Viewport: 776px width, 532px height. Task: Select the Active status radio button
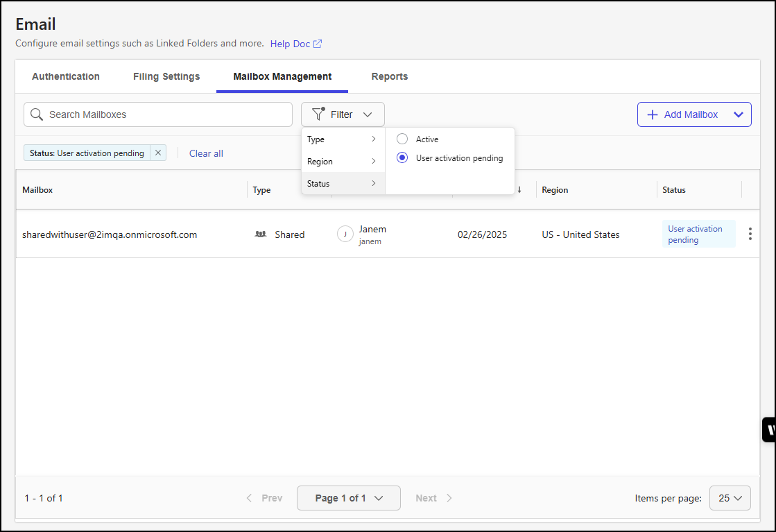(402, 139)
